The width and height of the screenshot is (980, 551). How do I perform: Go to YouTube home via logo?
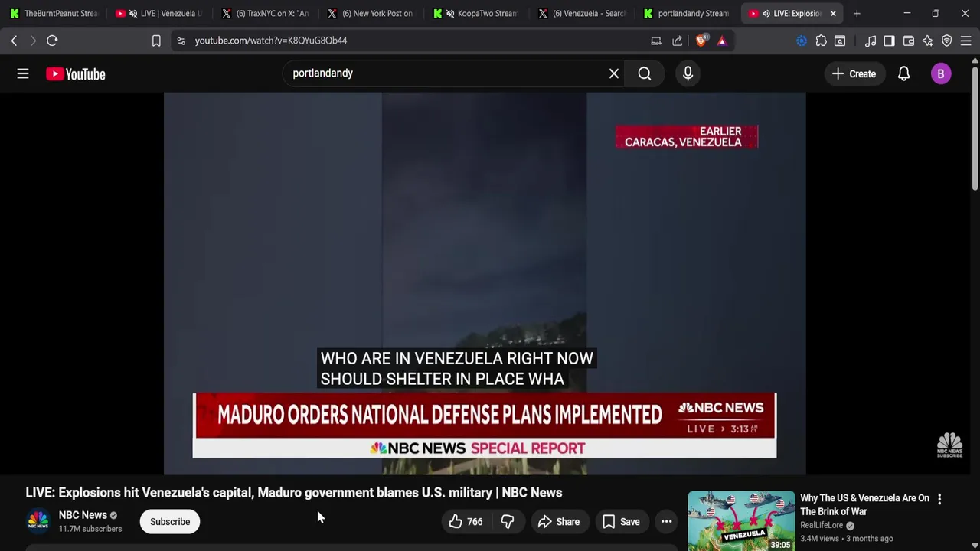75,73
